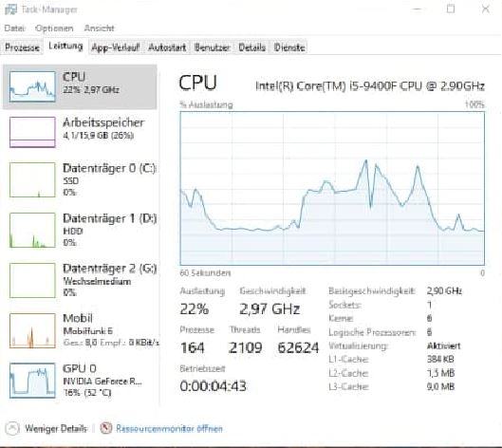502x448 pixels.
Task: Select Datenträger 2 (G:) Wechselmedium graph
Action: pyautogui.click(x=32, y=280)
